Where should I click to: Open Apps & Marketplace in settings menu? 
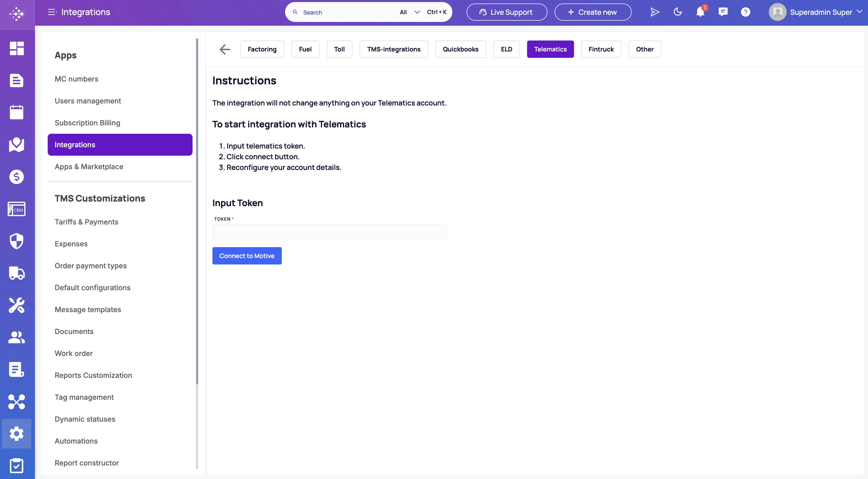[89, 167]
